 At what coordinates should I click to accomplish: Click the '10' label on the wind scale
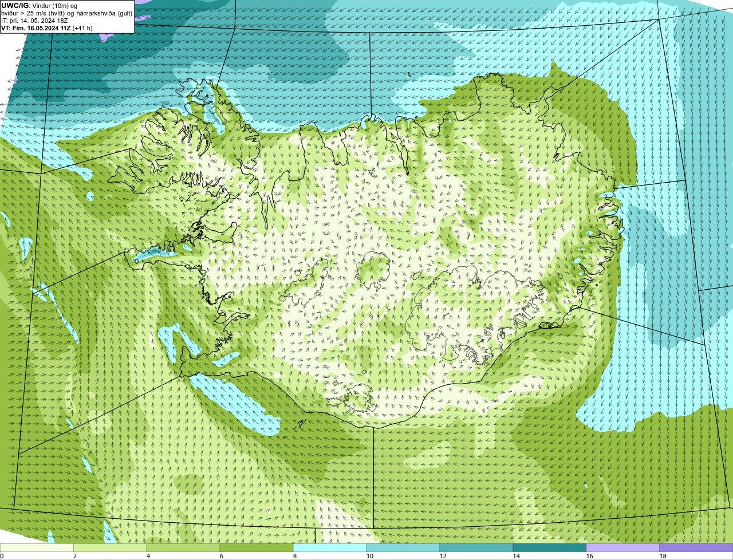pos(370,556)
